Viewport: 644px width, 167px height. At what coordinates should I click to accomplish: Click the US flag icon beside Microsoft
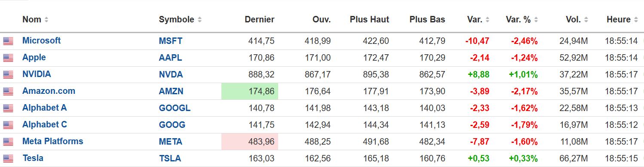(x=8, y=41)
